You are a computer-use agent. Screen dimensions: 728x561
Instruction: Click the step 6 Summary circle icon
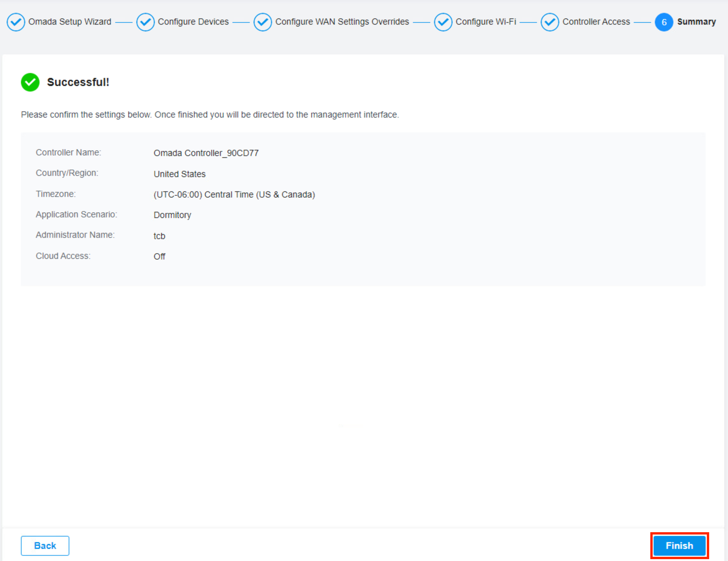[x=664, y=22]
